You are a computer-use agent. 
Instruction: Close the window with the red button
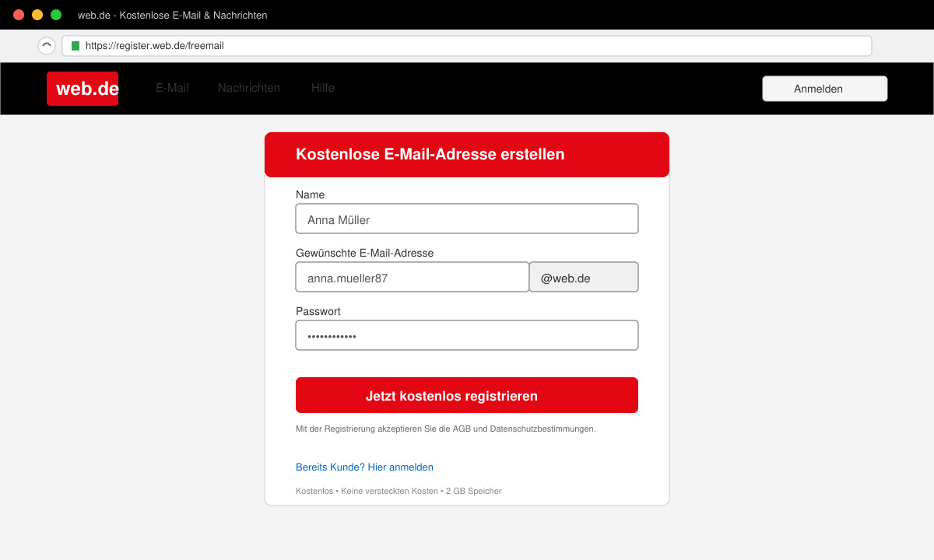pyautogui.click(x=19, y=15)
